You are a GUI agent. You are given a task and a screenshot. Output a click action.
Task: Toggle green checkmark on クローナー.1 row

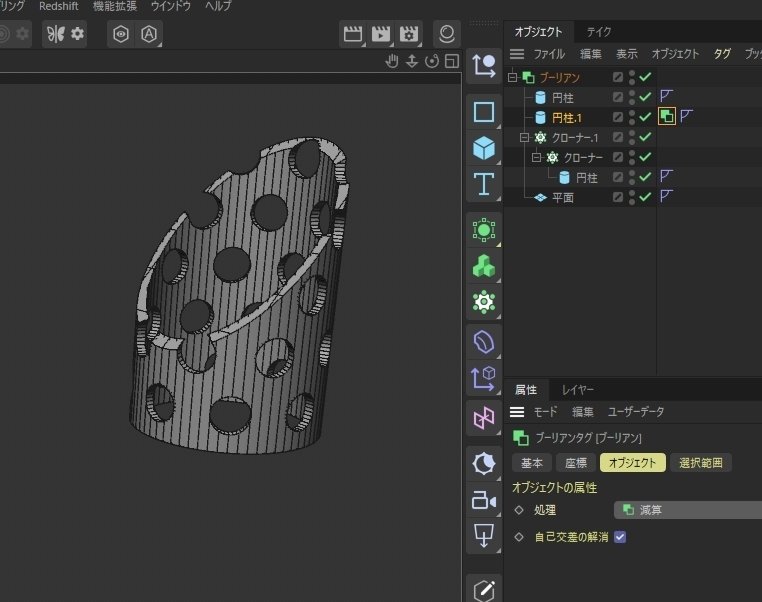click(x=645, y=138)
